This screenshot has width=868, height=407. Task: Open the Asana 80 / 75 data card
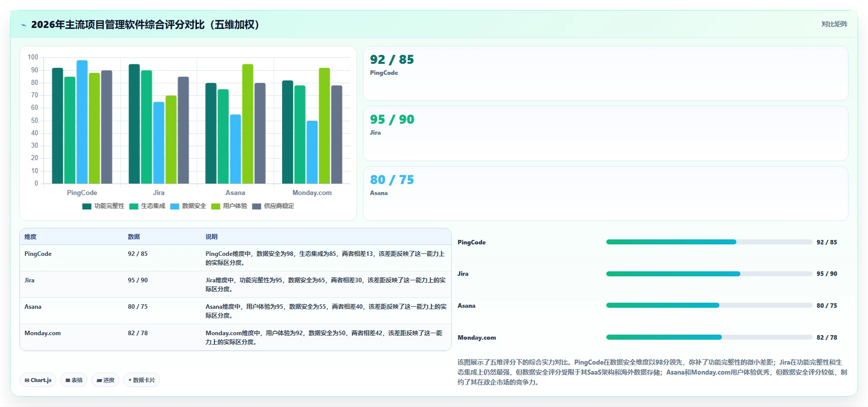605,194
